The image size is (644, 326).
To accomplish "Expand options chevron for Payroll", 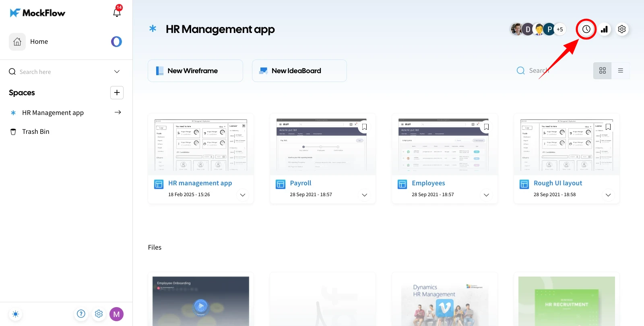I will click(364, 195).
